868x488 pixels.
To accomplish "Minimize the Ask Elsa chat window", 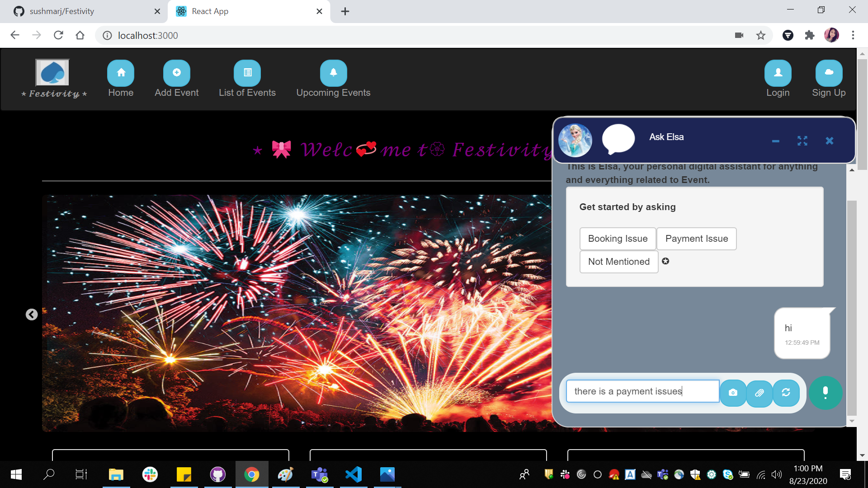I will pos(776,141).
